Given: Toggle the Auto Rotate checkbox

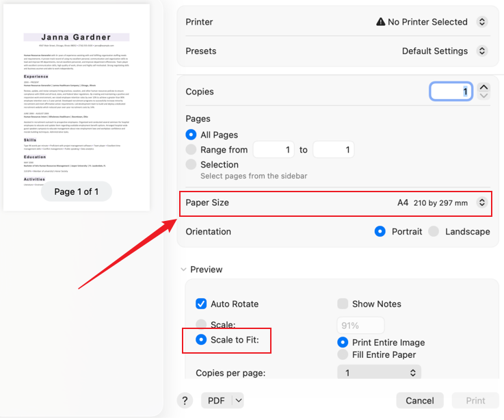Looking at the screenshot, I should 201,304.
